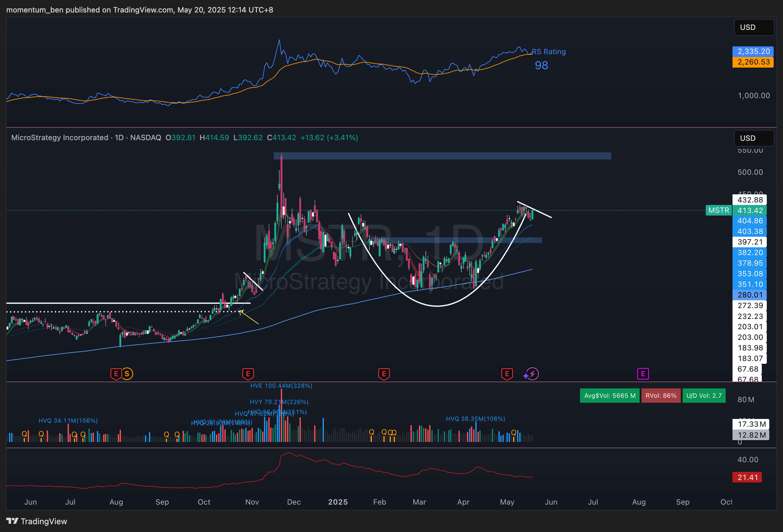
Task: Click the orange stock split S marker
Action: pos(127,374)
